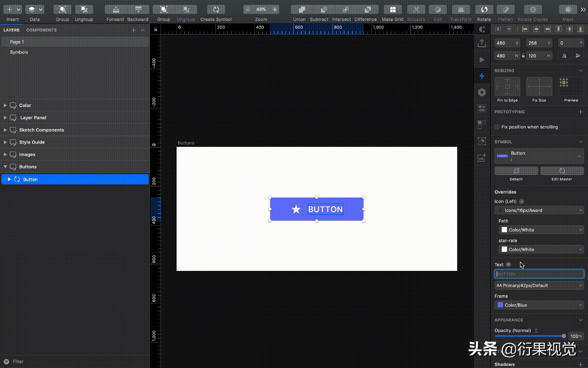Click the Detach symbol button
588x368 pixels.
(516, 171)
